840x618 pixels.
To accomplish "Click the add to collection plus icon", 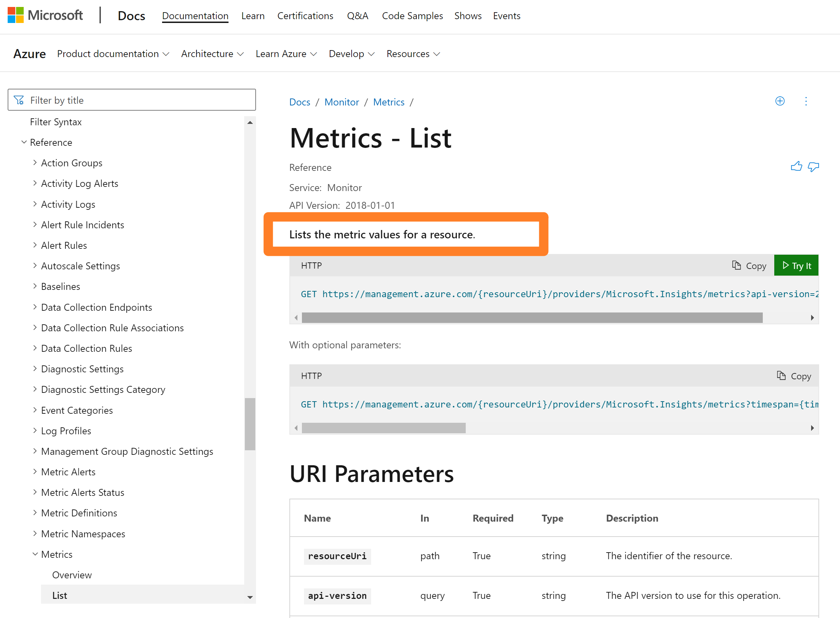I will tap(779, 101).
